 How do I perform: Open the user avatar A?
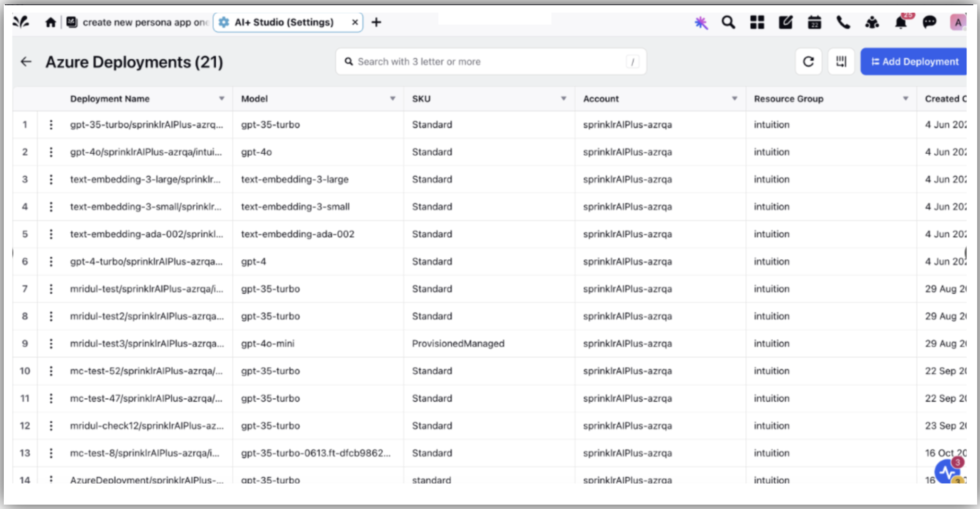coord(958,22)
